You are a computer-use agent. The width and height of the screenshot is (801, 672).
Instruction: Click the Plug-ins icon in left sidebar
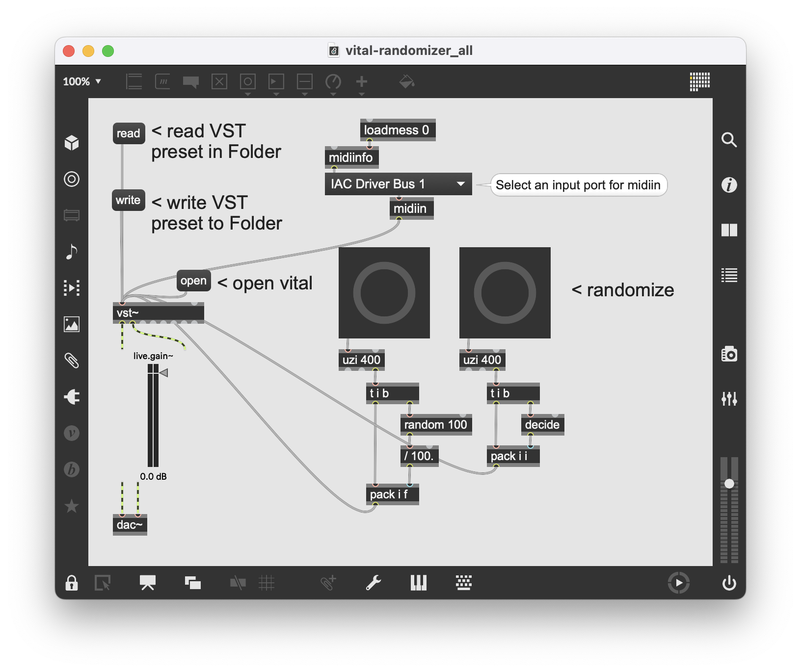[x=72, y=397]
